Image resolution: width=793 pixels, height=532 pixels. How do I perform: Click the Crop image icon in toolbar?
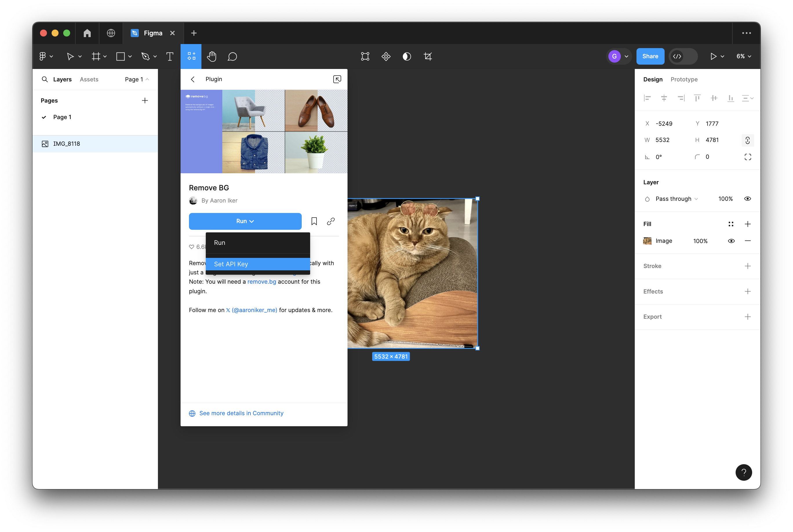pos(428,56)
